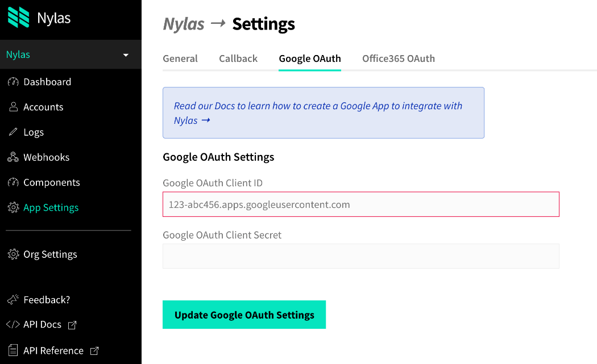Open Logs via its pencil icon
The height and width of the screenshot is (364, 597).
coord(13,132)
